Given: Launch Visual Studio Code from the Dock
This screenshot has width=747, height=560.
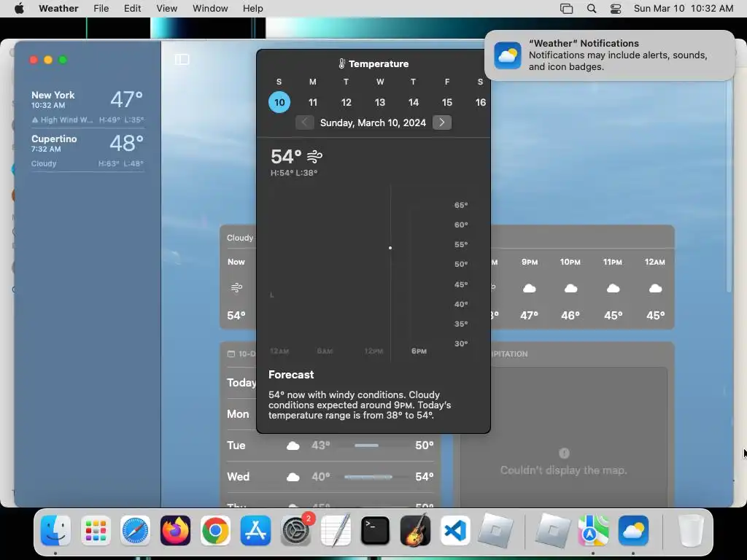Looking at the screenshot, I should tap(455, 531).
